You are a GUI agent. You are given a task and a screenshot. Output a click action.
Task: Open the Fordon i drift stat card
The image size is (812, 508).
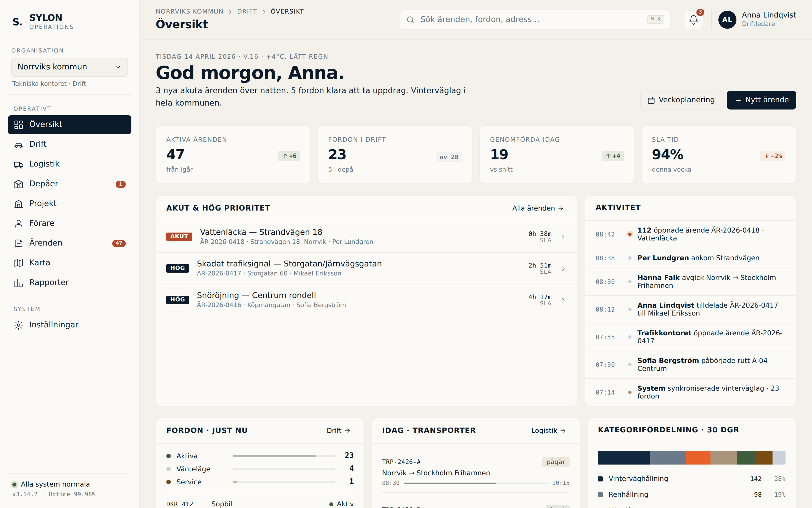click(395, 155)
